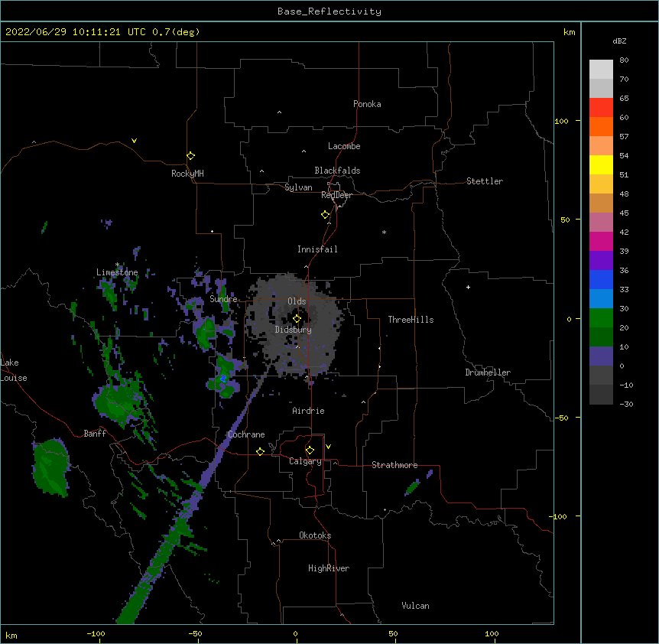
Task: Click the Stettler city label
Action: [485, 181]
